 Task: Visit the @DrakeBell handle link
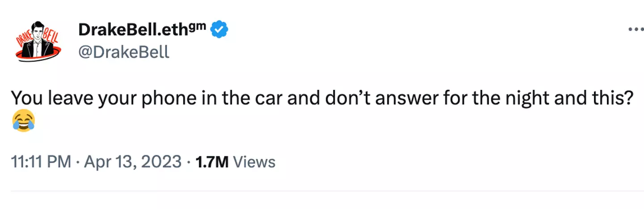[124, 52]
